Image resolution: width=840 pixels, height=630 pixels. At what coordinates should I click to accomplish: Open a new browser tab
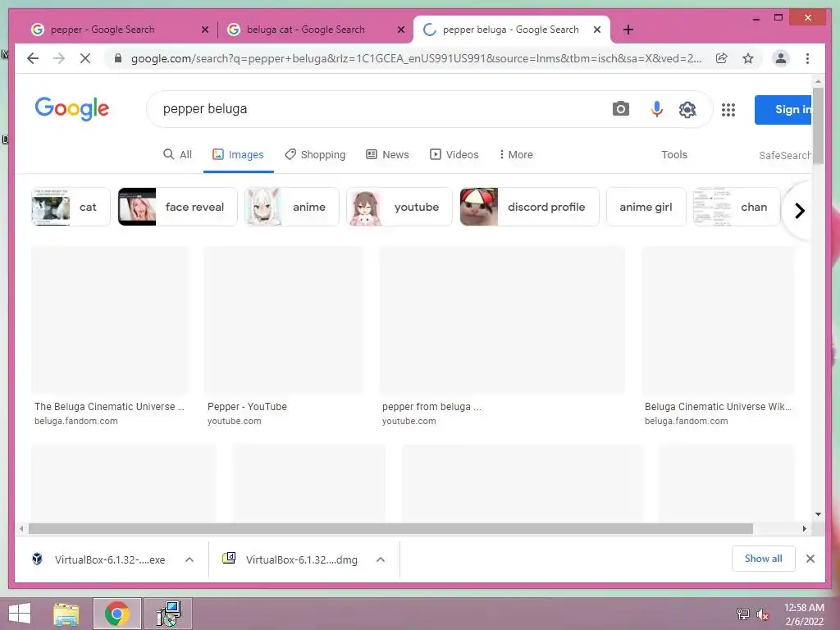(x=628, y=30)
